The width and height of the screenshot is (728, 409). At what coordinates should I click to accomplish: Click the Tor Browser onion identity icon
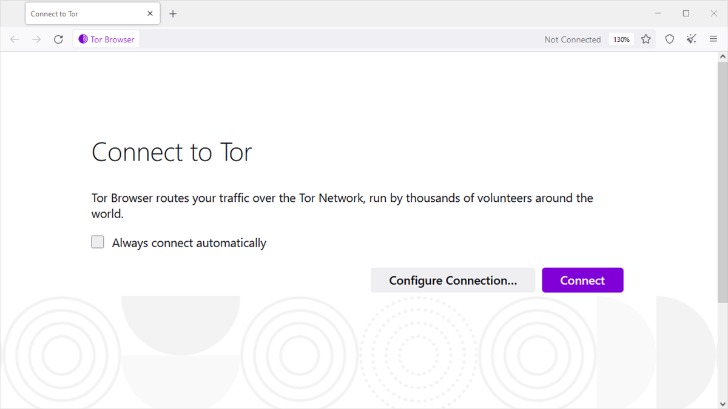tap(84, 39)
